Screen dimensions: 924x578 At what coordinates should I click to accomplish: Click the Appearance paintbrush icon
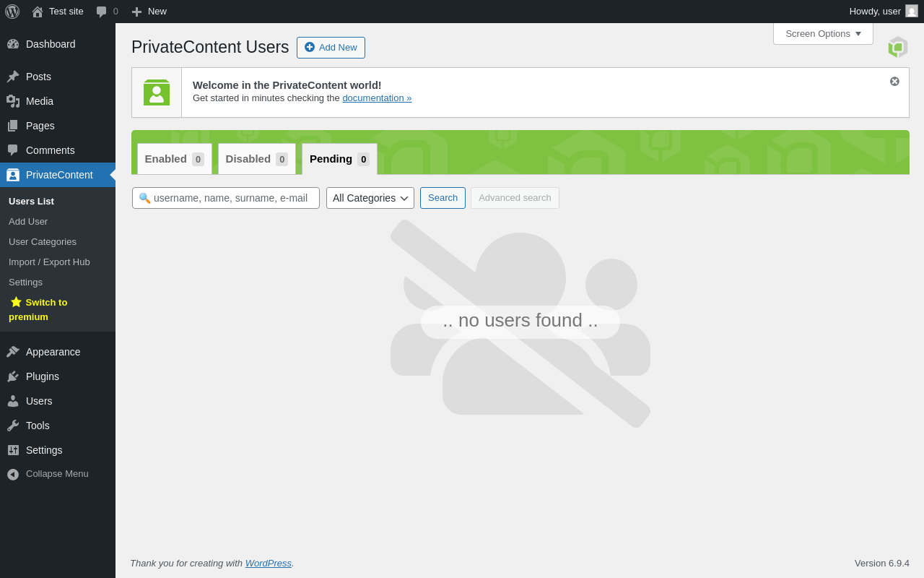click(13, 352)
